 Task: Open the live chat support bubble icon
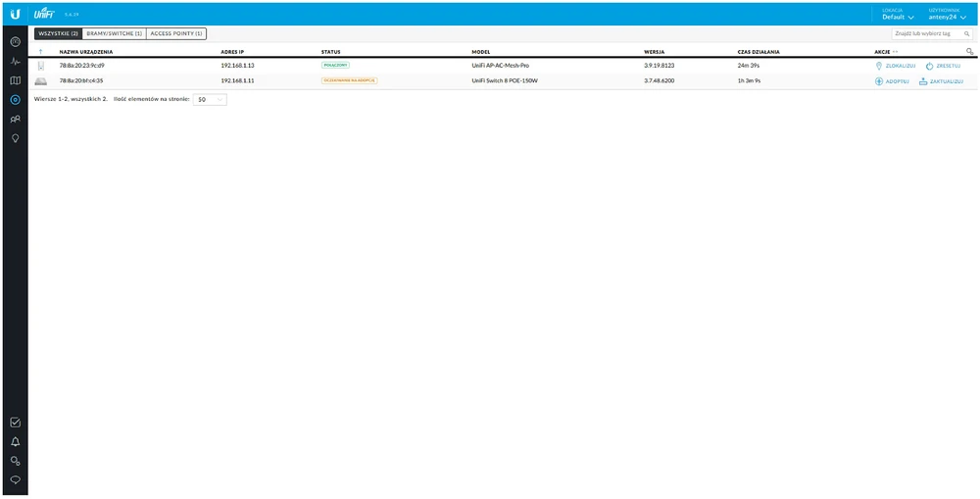point(15,479)
